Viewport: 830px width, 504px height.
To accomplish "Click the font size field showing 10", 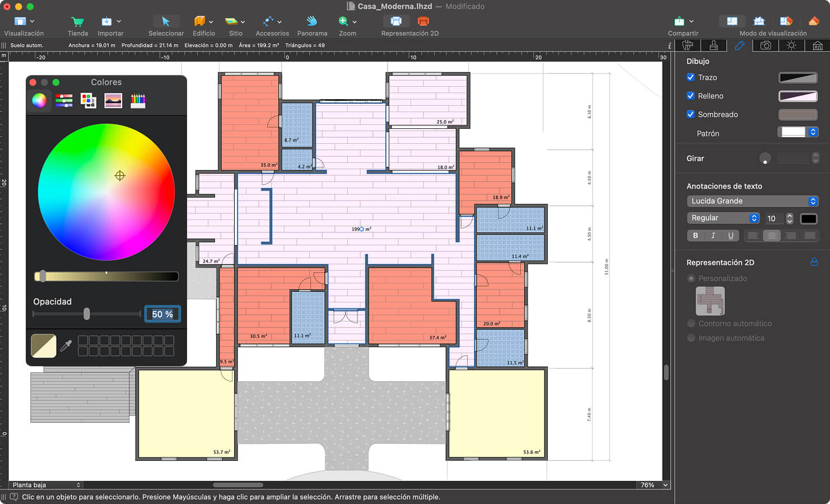I will 774,218.
